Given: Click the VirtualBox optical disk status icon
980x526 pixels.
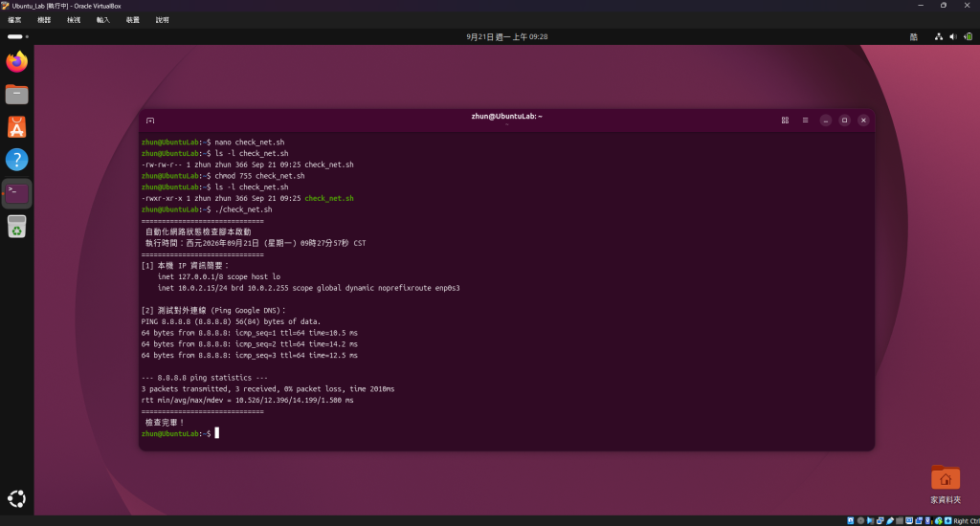Looking at the screenshot, I should [x=860, y=520].
